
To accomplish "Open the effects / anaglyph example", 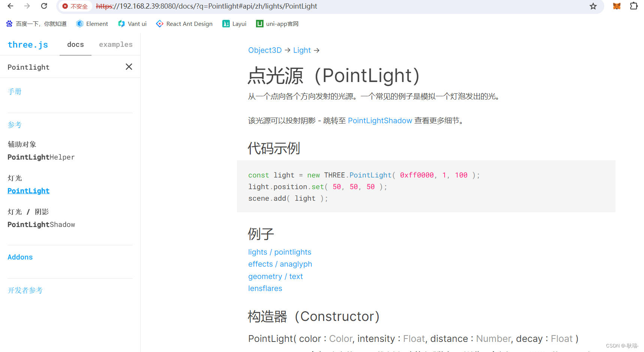I will (x=280, y=264).
